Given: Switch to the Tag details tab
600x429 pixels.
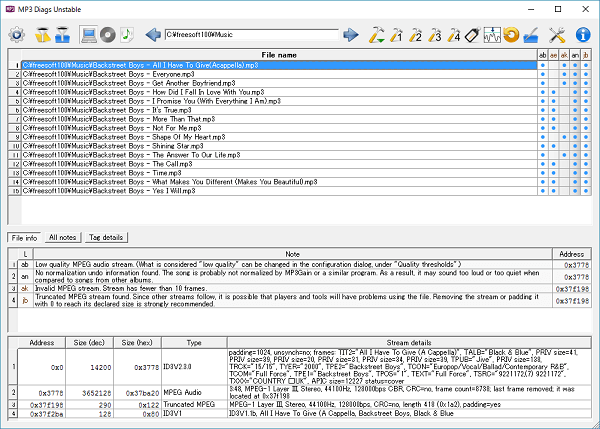Looking at the screenshot, I should [106, 237].
